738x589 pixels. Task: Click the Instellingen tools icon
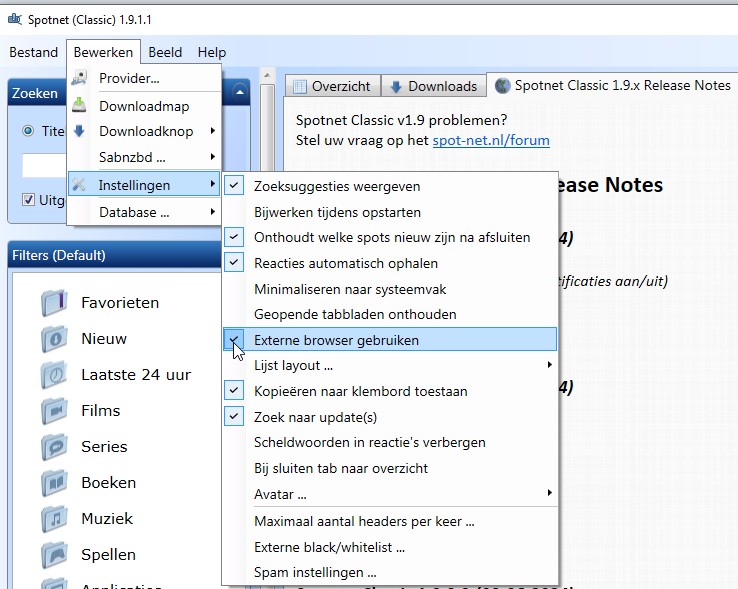click(x=79, y=185)
